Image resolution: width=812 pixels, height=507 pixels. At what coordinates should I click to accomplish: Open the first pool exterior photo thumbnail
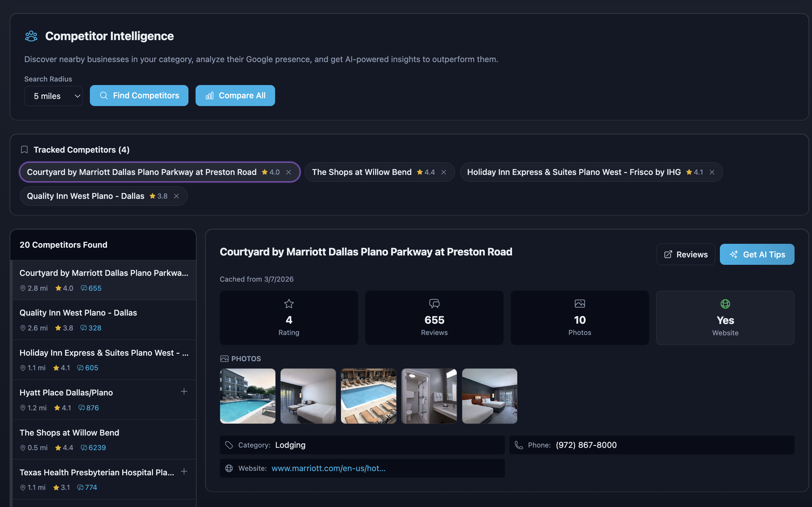point(248,396)
